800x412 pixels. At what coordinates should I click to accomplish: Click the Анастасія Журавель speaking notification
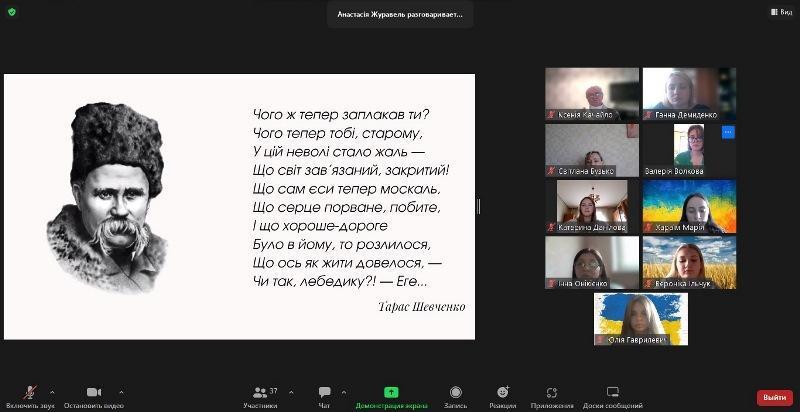point(400,15)
